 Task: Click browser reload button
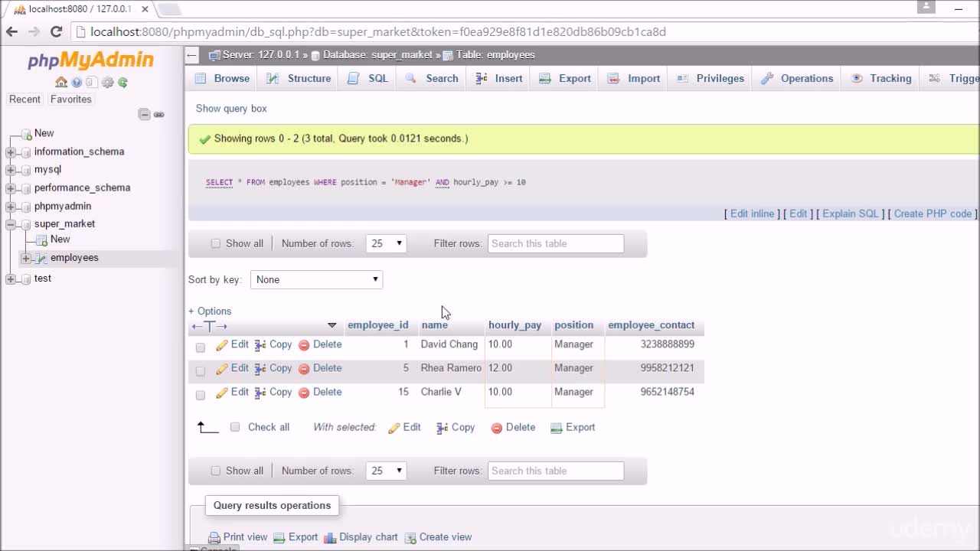coord(56,31)
